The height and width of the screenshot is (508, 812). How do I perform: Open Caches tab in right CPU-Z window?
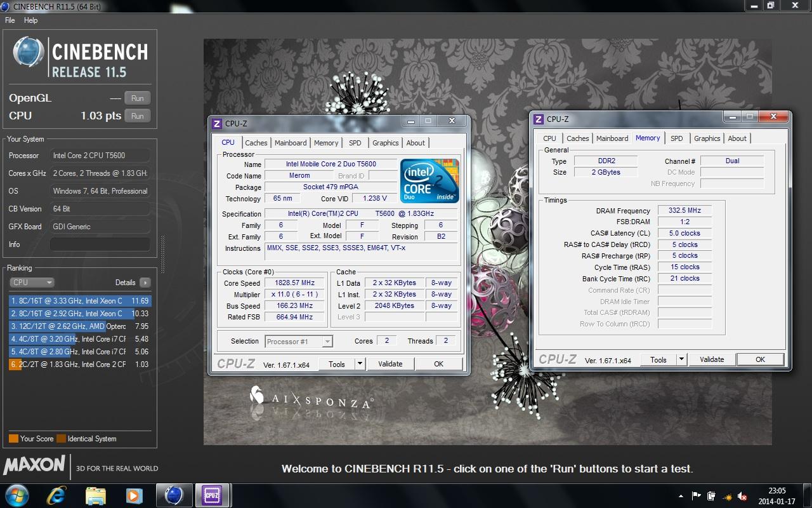point(578,138)
